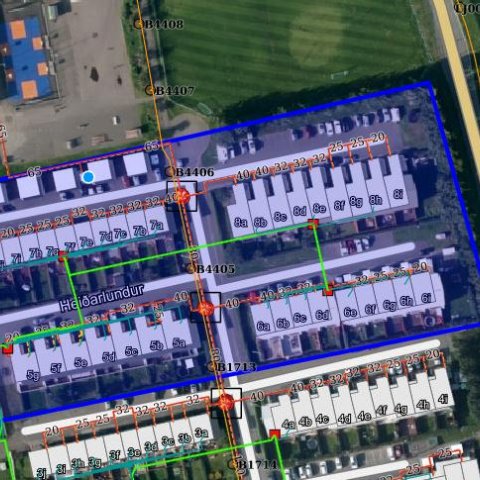The height and width of the screenshot is (480, 480).
Task: Click red junction valve below B1713
Action: click(226, 403)
